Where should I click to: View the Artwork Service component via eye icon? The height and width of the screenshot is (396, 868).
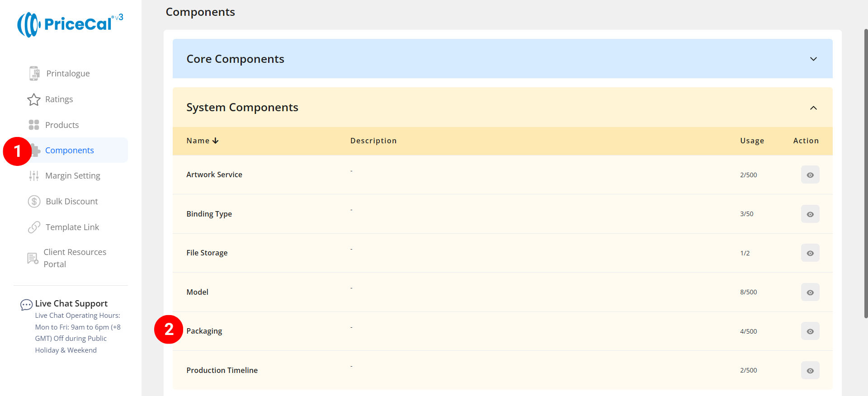pos(810,175)
